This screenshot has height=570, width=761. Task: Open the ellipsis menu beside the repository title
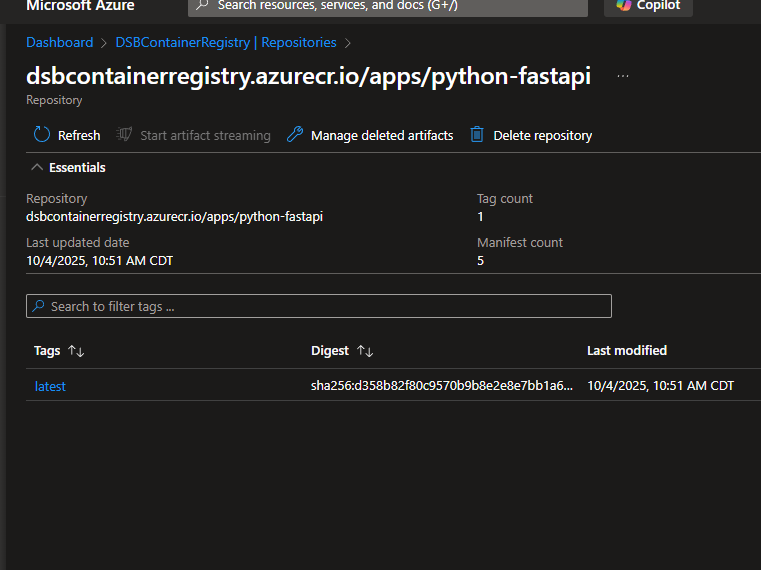click(x=623, y=77)
